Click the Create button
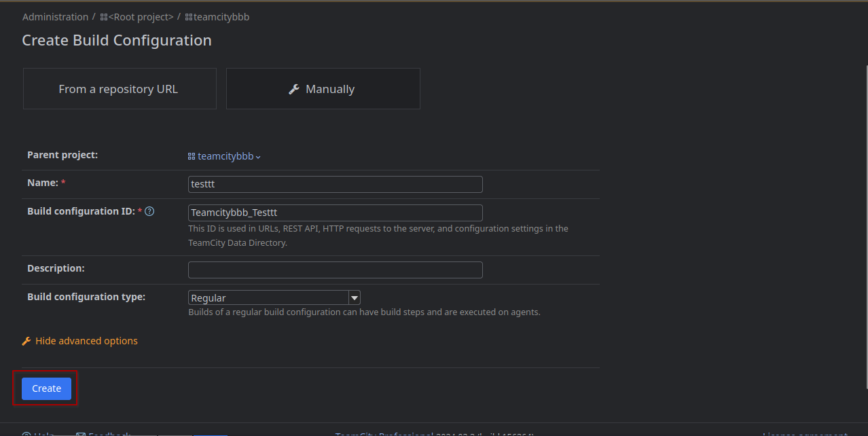This screenshot has height=436, width=868. (x=46, y=388)
